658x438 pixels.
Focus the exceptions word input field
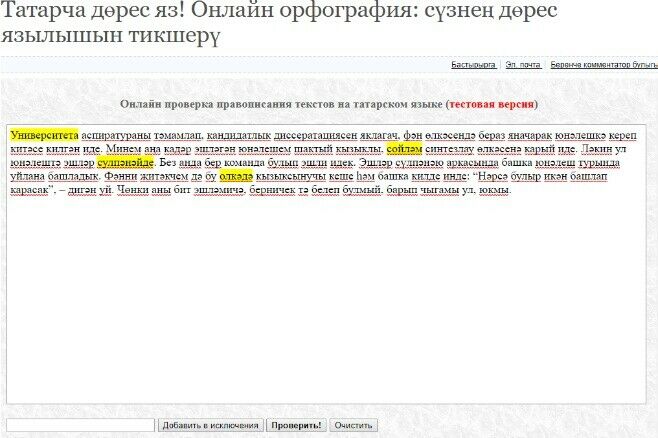[80, 425]
